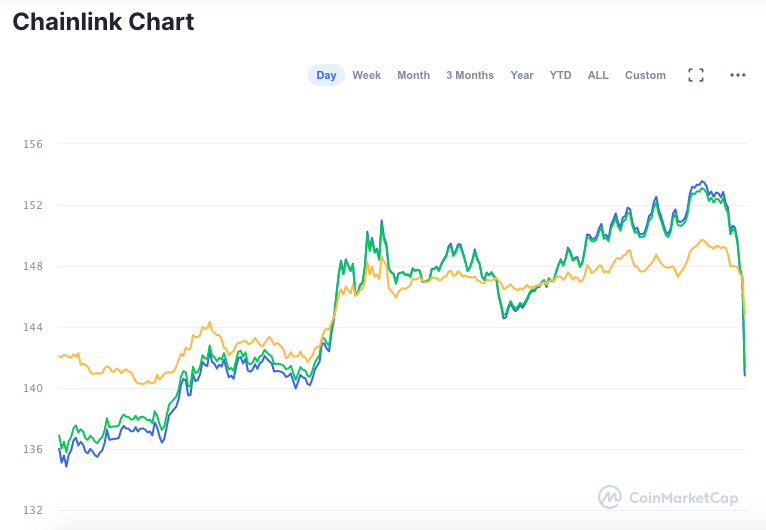The width and height of the screenshot is (766, 530).
Task: Open the Custom date range option
Action: 645,75
